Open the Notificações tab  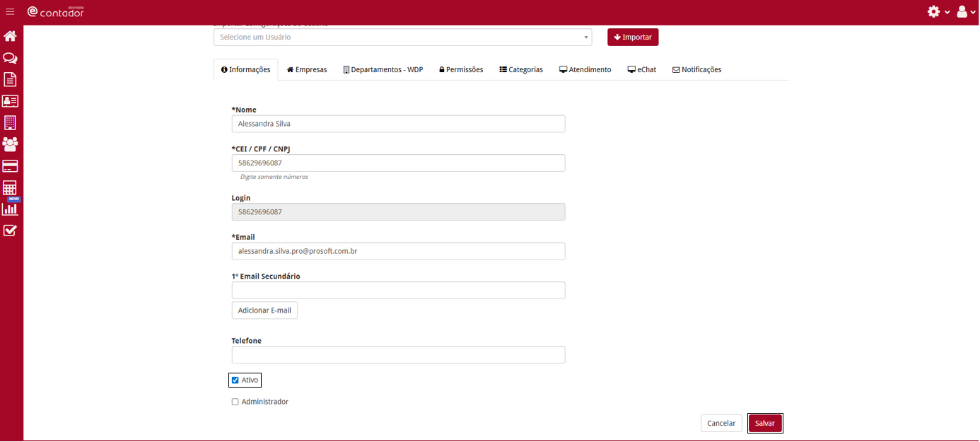pyautogui.click(x=696, y=69)
